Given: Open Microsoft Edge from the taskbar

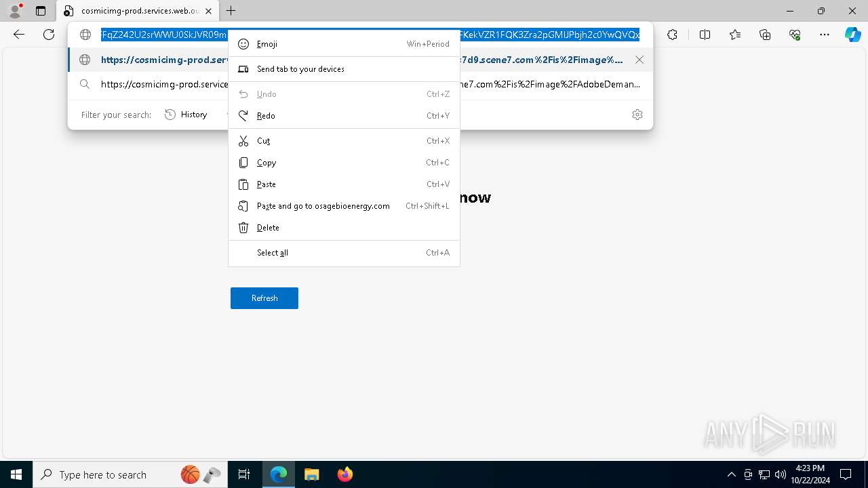Looking at the screenshot, I should 279,474.
